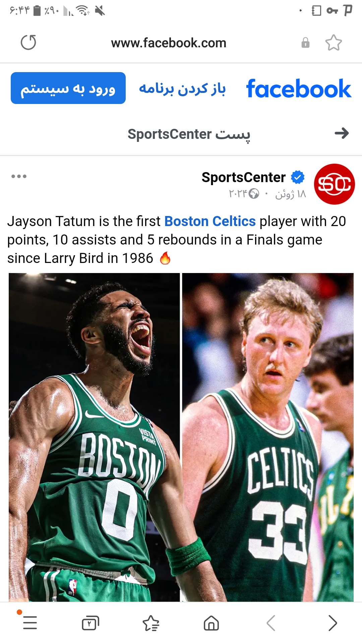Go back using the arrow beside پست SportsCenter
Image resolution: width=362 pixels, height=644 pixels.
pos(342,133)
